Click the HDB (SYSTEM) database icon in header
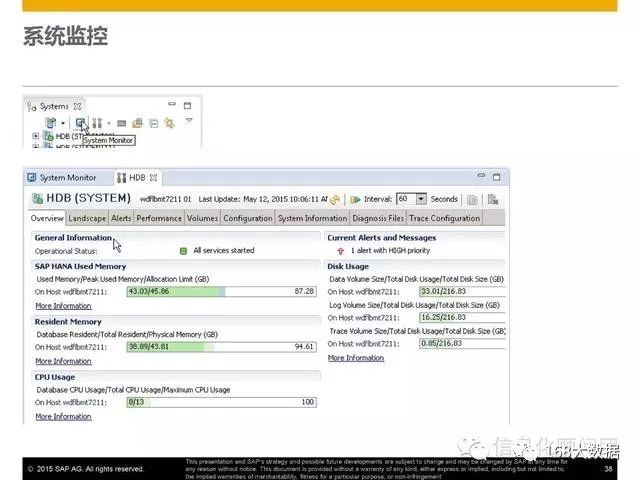Viewport: 640px width, 480px height. [x=38, y=199]
